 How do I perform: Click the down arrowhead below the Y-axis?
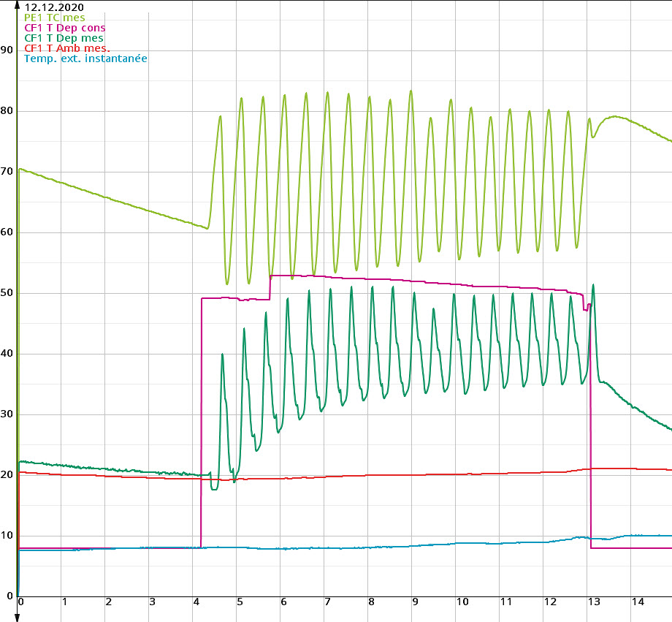tap(17, 618)
